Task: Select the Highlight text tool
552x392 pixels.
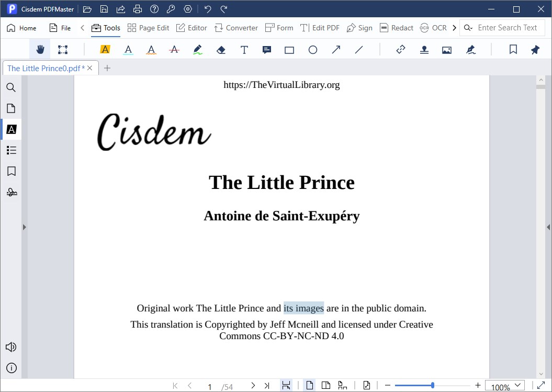Action: (x=105, y=50)
